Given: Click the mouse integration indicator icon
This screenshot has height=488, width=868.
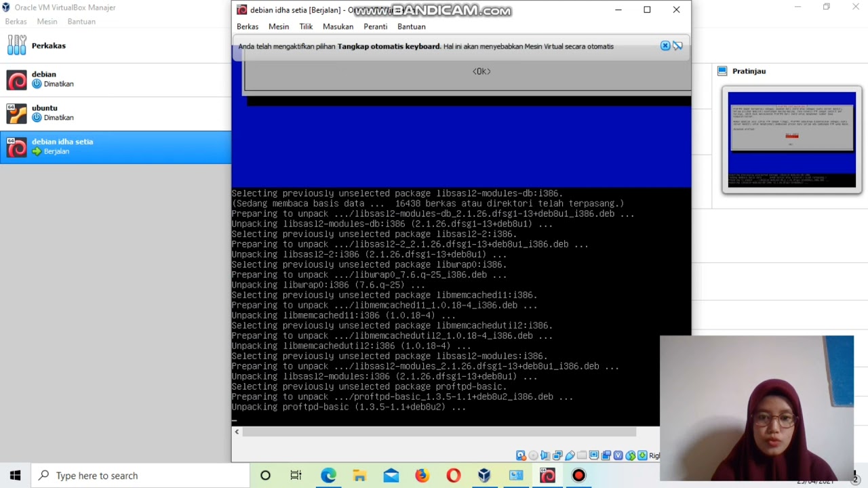Looking at the screenshot, I should [631, 455].
